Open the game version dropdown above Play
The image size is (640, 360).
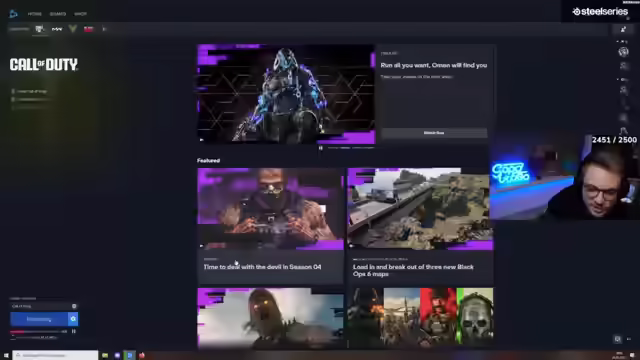[x=44, y=306]
